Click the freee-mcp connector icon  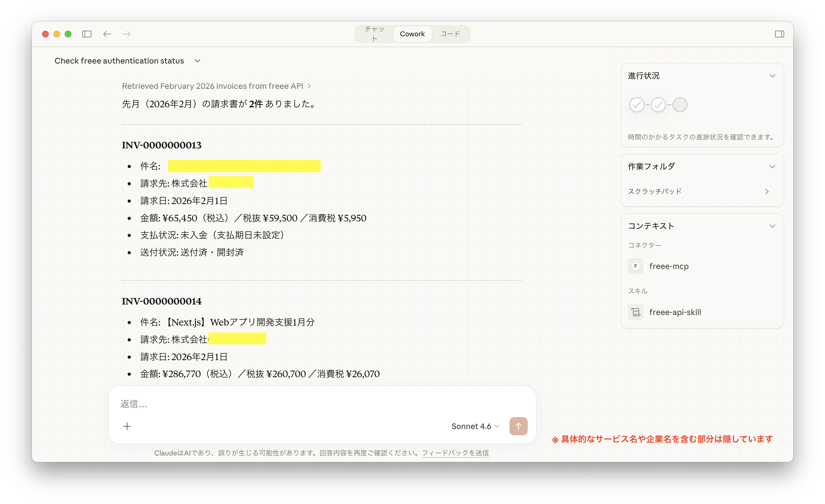pyautogui.click(x=635, y=266)
